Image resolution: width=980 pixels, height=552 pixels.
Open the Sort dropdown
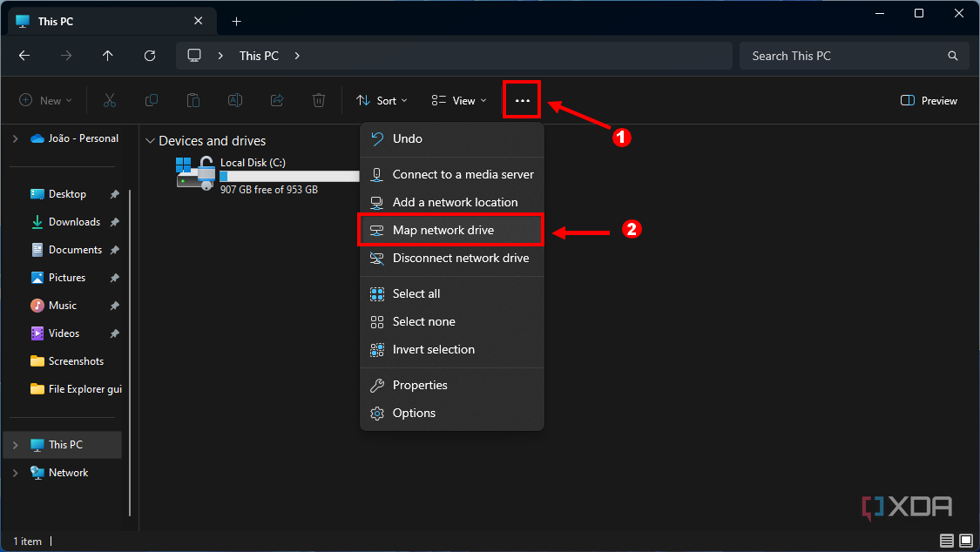pyautogui.click(x=382, y=100)
